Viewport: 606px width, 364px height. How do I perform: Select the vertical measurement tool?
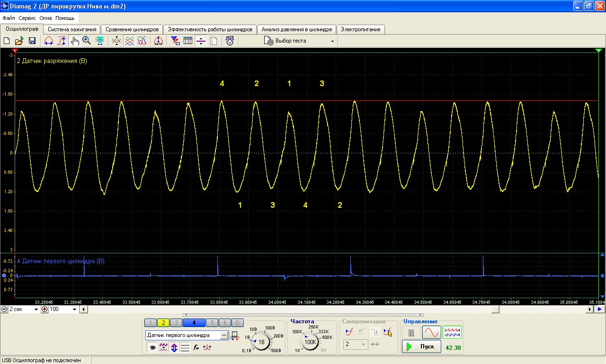click(62, 41)
